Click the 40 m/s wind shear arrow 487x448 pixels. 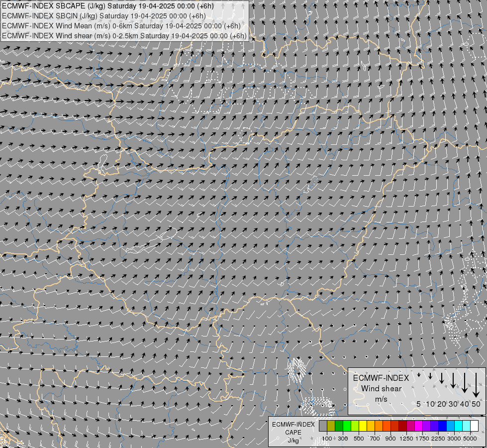point(465,383)
